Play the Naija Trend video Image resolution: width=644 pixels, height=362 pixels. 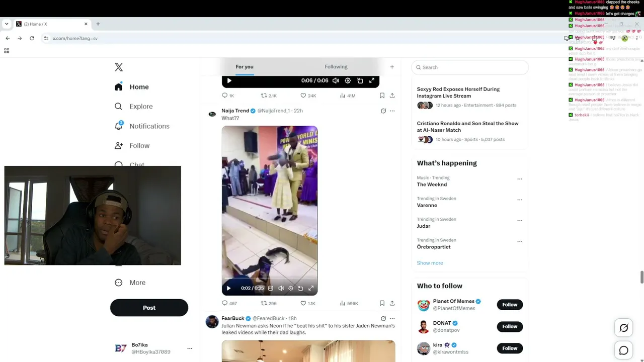point(228,288)
